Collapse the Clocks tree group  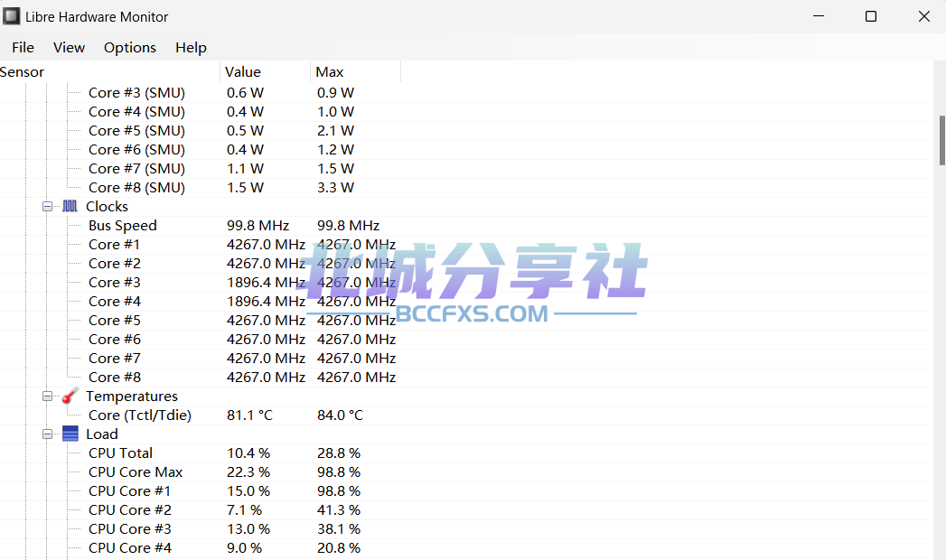47,206
